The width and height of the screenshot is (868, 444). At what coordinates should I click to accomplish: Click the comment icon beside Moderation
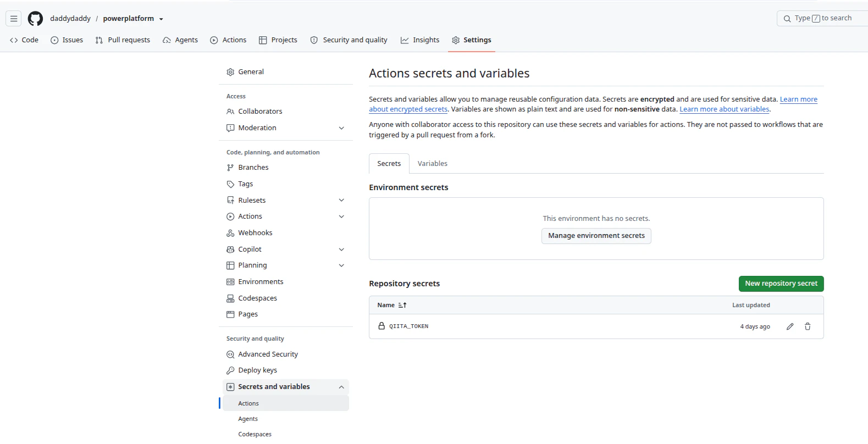230,128
